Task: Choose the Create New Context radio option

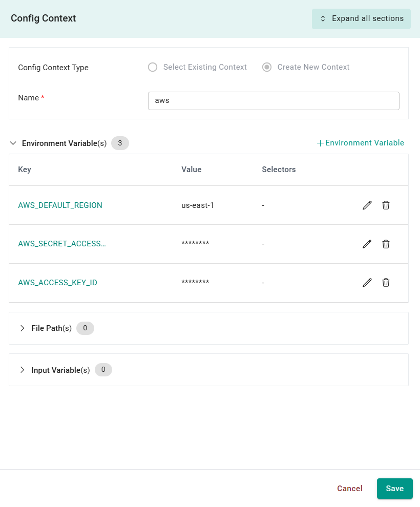Action: pos(267,67)
